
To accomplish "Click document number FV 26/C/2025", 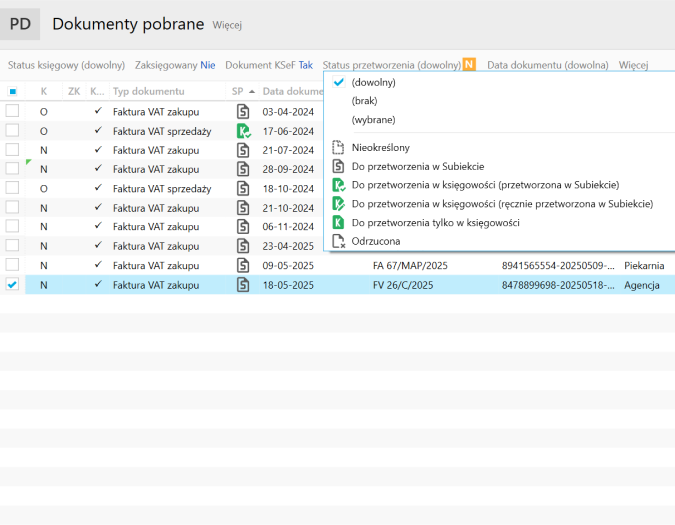I will (x=403, y=285).
